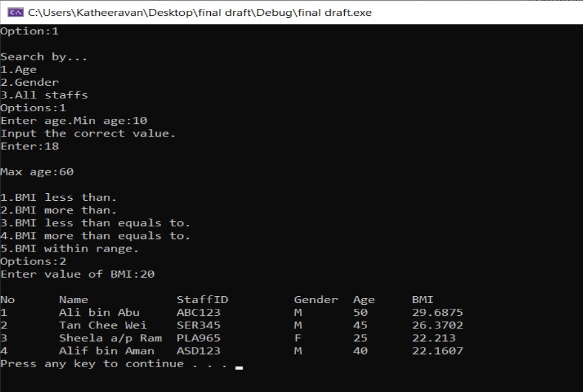Click the title bar file path text
This screenshot has width=583, height=392.
tap(200, 12)
